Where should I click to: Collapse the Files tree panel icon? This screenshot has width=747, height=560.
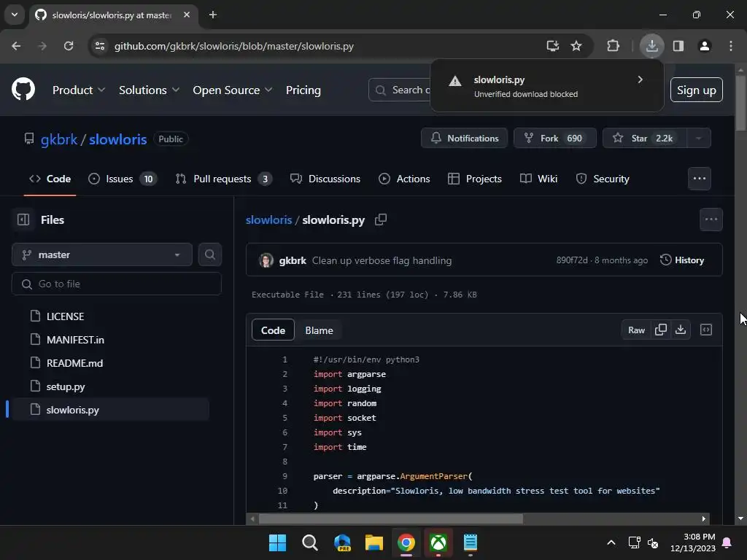(x=23, y=219)
